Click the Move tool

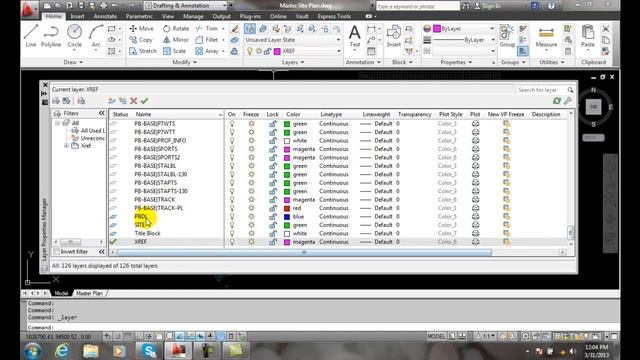point(141,29)
